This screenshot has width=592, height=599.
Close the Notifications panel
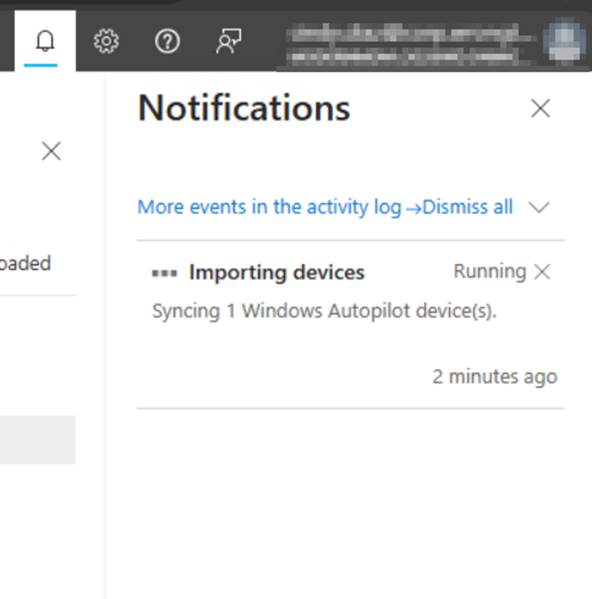point(540,108)
